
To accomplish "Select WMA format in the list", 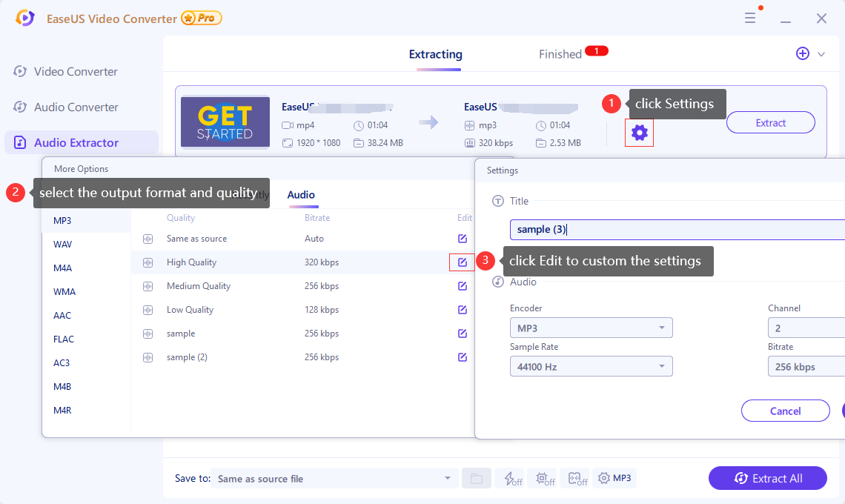I will pos(86,291).
